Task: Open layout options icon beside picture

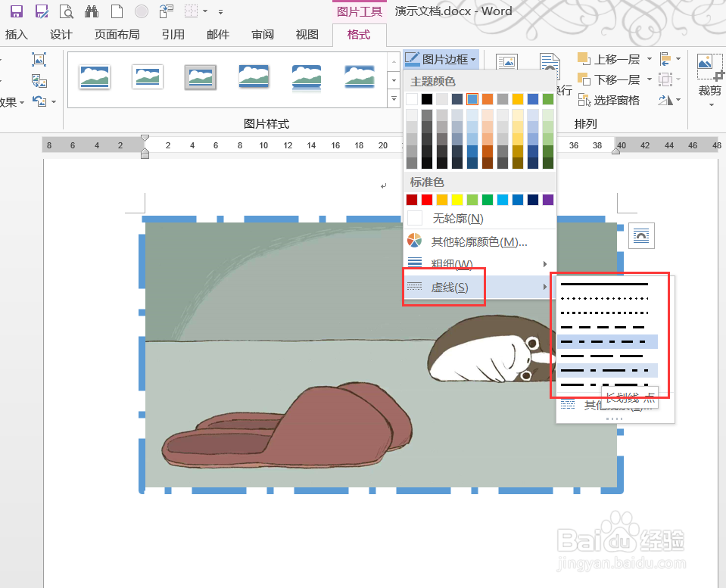Action: click(641, 235)
